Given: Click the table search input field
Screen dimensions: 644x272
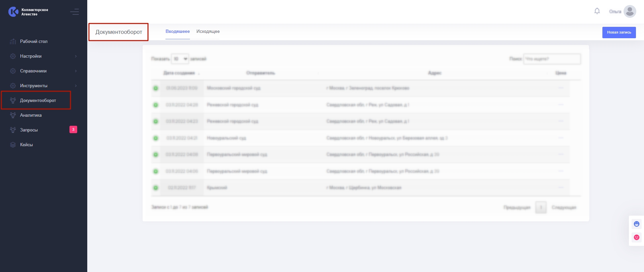Looking at the screenshot, I should (552, 59).
